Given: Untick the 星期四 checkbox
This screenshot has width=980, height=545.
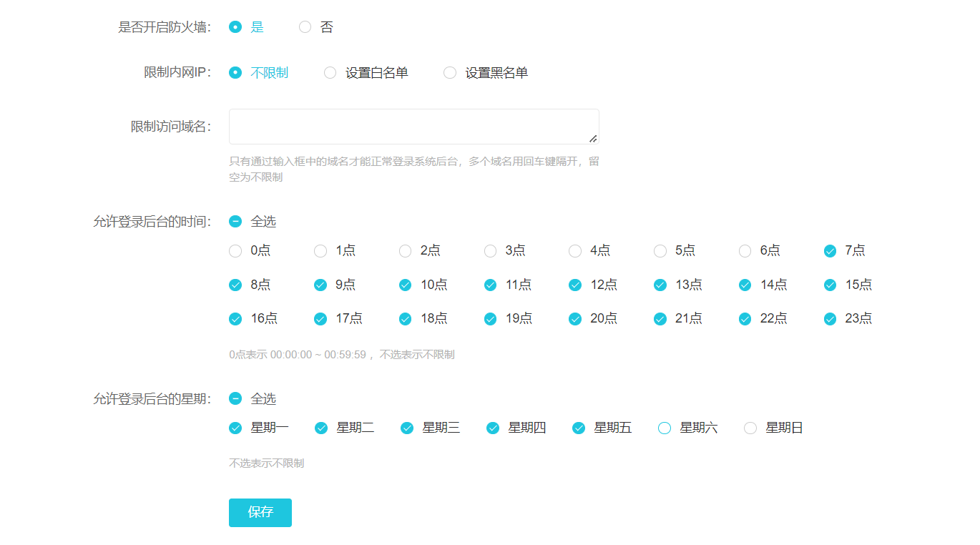Looking at the screenshot, I should tap(493, 428).
